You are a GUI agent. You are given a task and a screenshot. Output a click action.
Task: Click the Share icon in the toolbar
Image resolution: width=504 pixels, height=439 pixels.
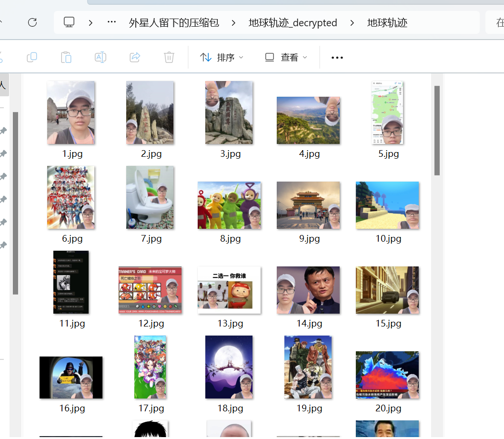pos(135,58)
